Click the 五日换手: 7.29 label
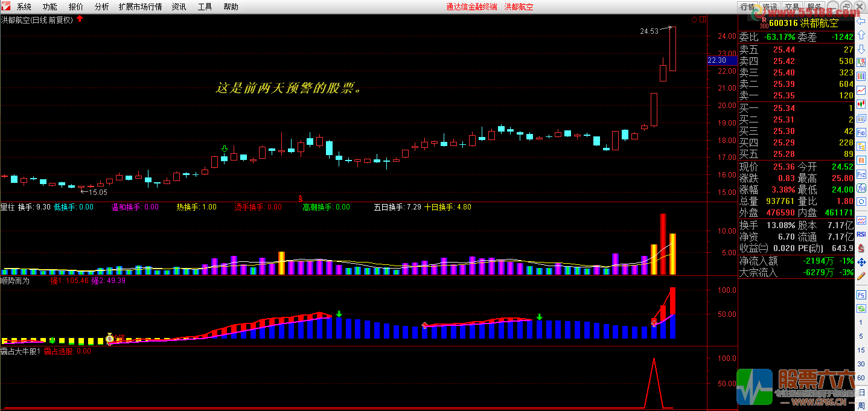 (x=396, y=207)
